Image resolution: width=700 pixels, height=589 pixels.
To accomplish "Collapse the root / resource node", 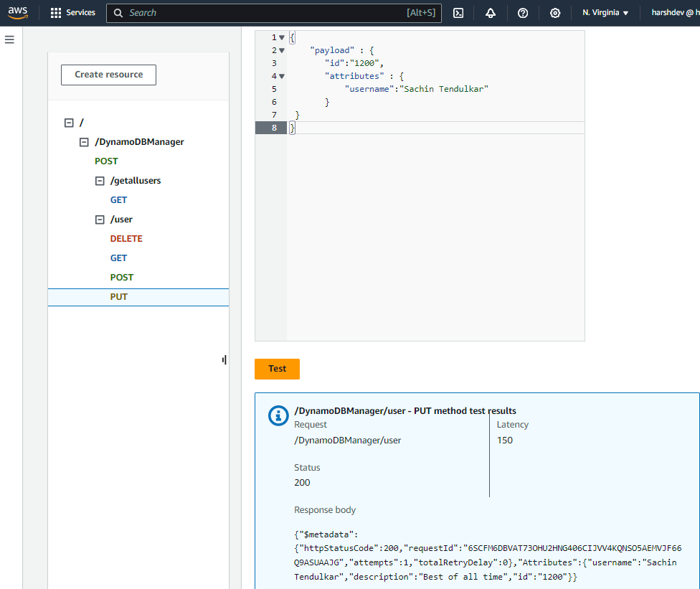I will (x=69, y=123).
